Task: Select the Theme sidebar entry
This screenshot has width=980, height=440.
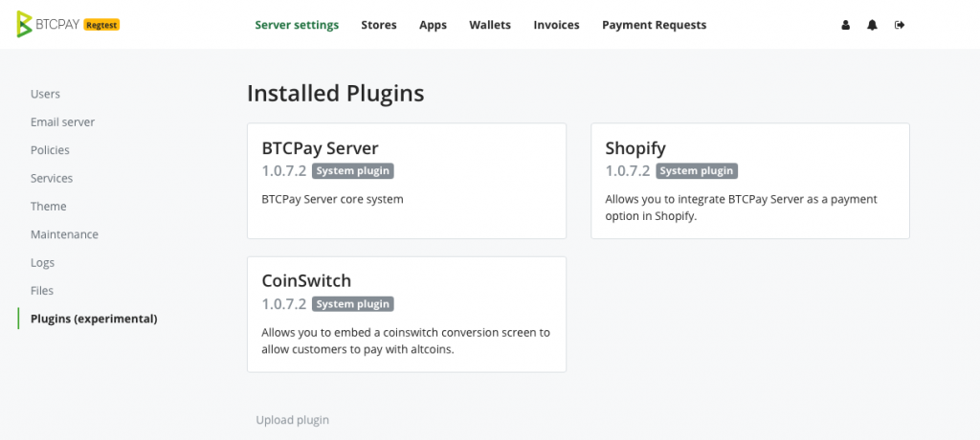Action: click(x=48, y=207)
